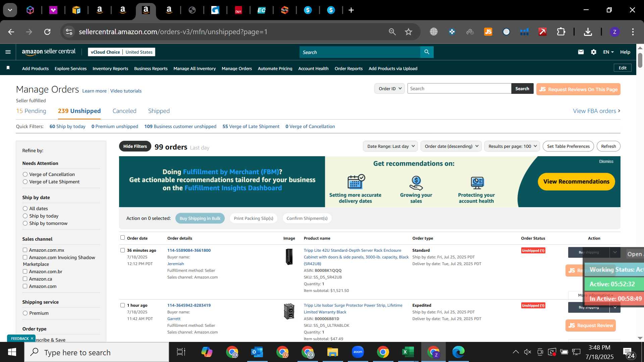Open View FBA orders chevron link
Image resolution: width=644 pixels, height=362 pixels.
point(596,111)
